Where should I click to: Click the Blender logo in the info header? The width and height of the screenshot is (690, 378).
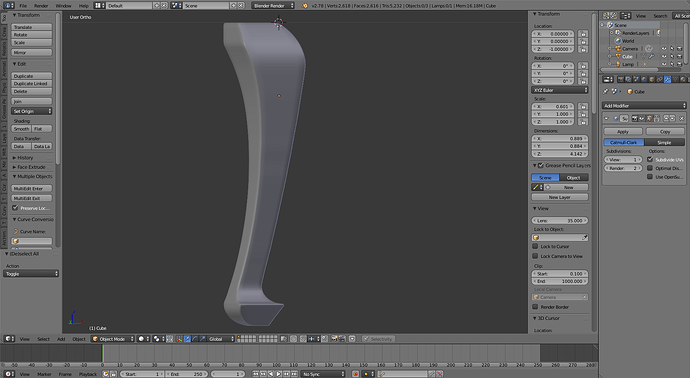[305, 6]
